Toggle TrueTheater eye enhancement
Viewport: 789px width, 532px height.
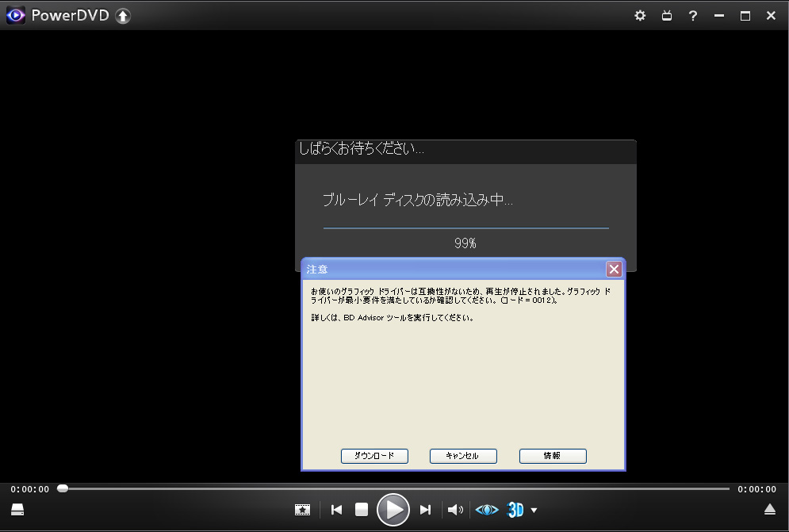487,510
